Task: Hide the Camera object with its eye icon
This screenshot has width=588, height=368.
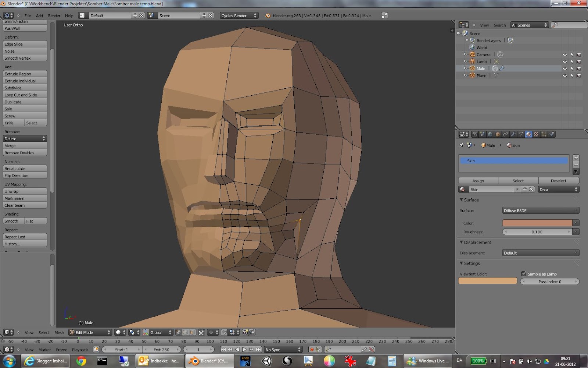Action: [x=565, y=54]
